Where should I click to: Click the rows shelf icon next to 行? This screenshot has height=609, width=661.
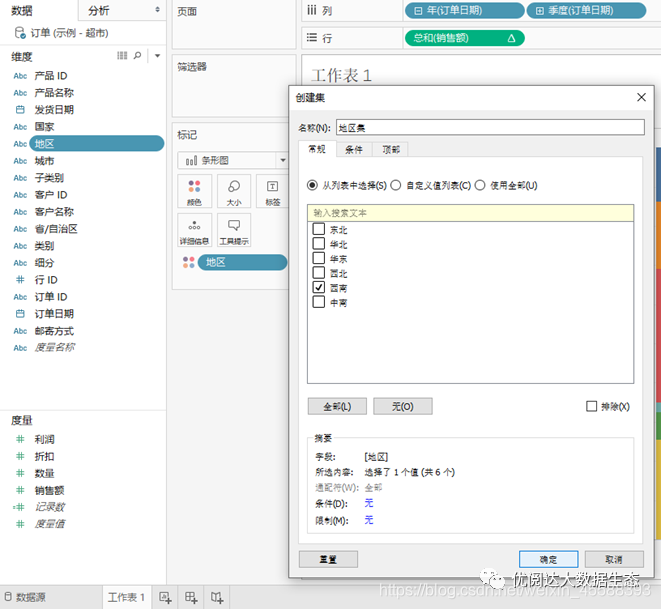pos(312,38)
